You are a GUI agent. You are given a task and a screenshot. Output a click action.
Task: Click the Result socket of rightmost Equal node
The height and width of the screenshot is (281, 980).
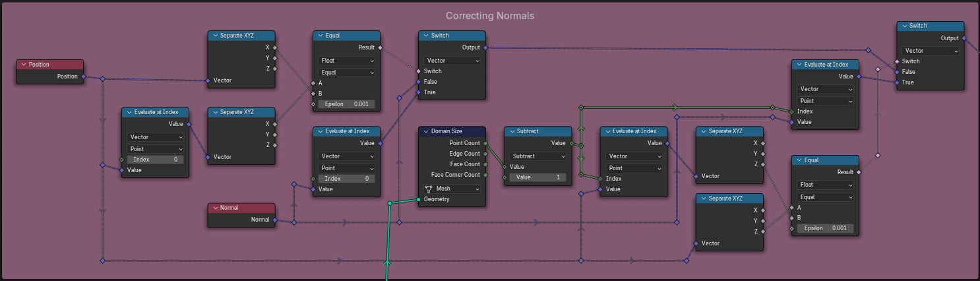859,172
